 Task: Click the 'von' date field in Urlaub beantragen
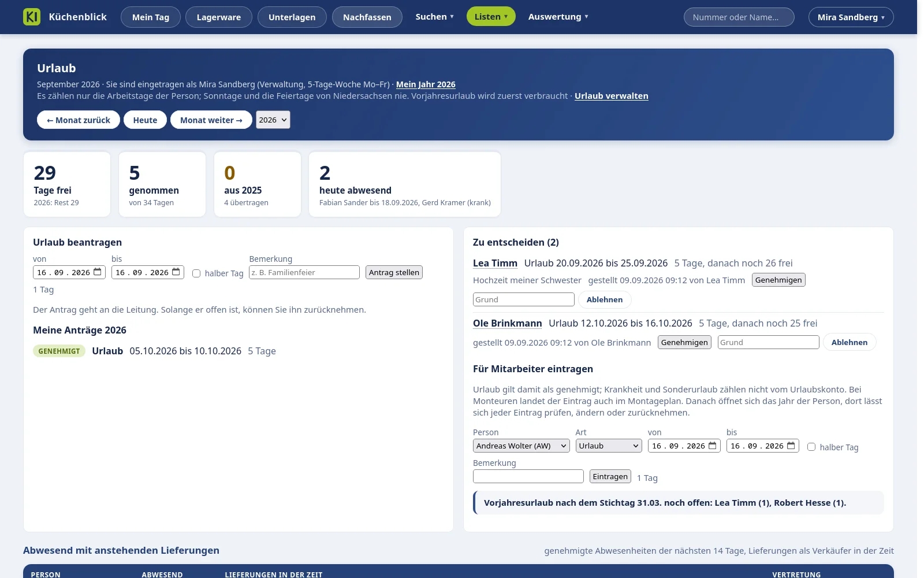69,272
